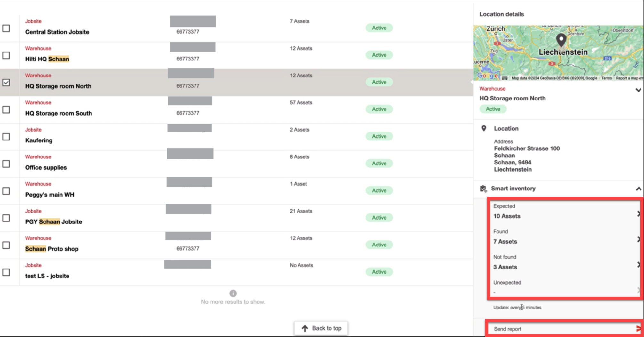Click the map pin marker on Liechtenstein

tap(561, 40)
